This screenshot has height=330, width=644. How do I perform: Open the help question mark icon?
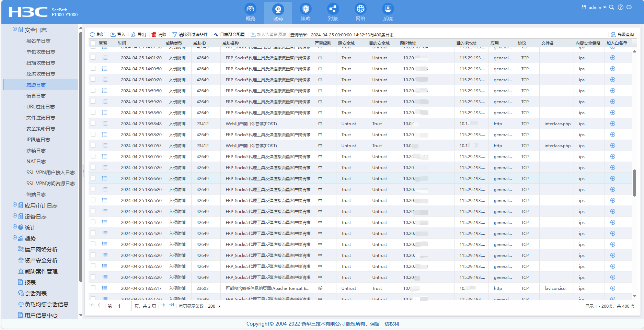pyautogui.click(x=621, y=7)
